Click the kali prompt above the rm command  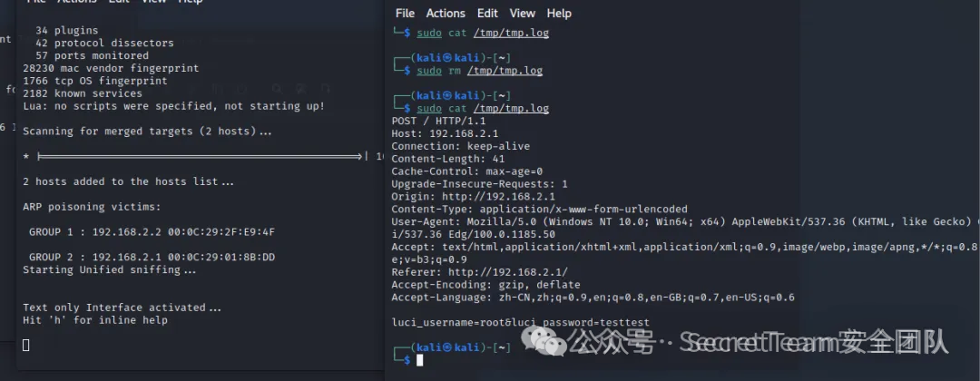coord(453,58)
